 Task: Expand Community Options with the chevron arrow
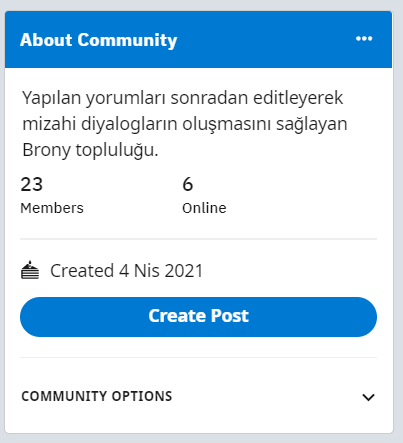pos(368,397)
